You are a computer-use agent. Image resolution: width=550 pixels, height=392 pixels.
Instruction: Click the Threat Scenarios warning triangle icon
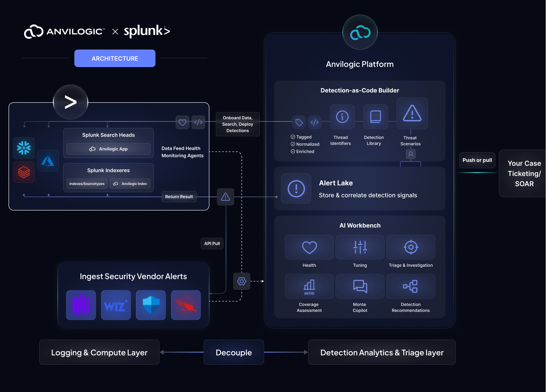click(412, 113)
